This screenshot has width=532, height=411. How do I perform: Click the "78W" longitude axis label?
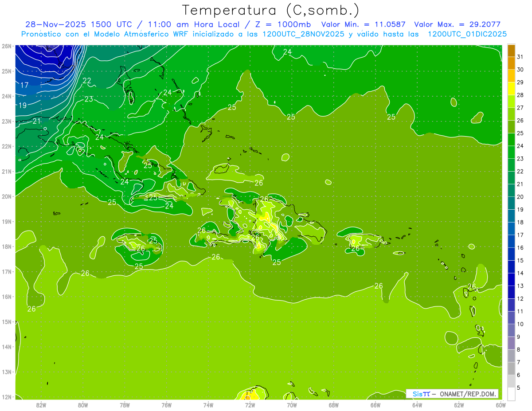pyautogui.click(x=125, y=405)
